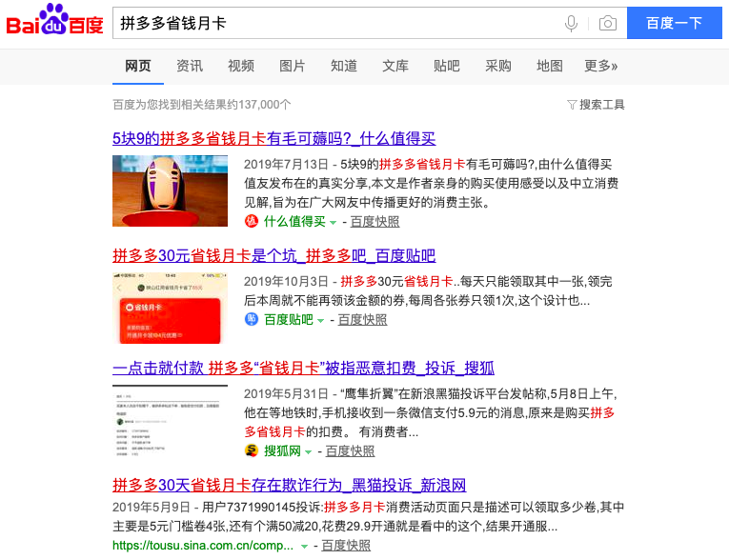
Task: Click the 百度贴吧 blue source icon
Action: coord(252,320)
